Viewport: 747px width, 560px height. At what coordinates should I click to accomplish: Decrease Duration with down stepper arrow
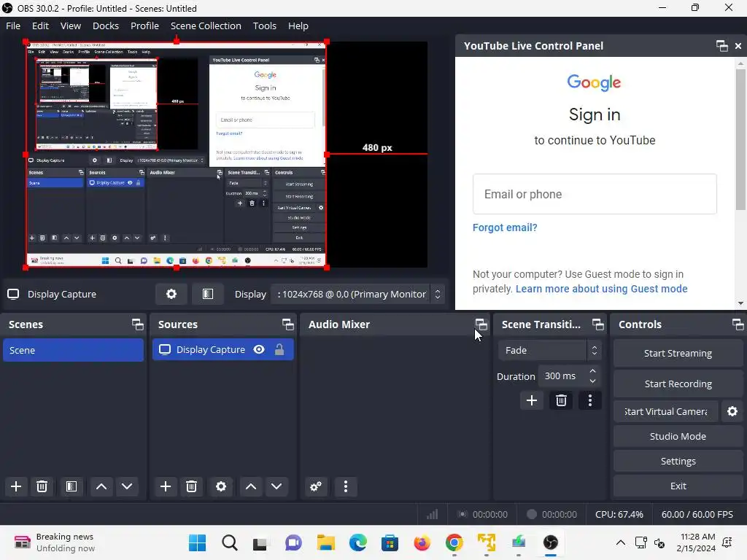click(592, 381)
